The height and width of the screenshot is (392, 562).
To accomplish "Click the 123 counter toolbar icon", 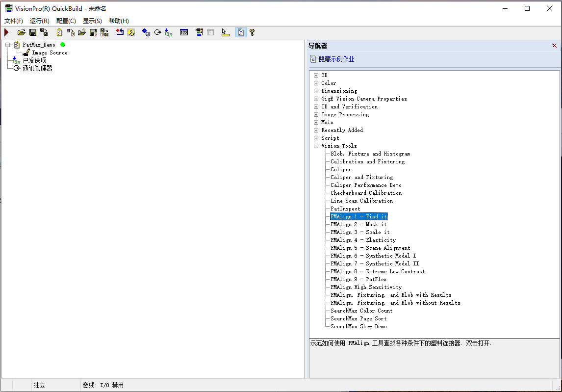I will (184, 32).
